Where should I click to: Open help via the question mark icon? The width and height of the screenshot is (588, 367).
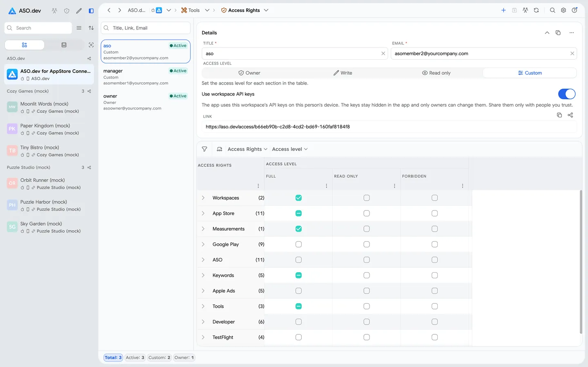pyautogui.click(x=575, y=10)
